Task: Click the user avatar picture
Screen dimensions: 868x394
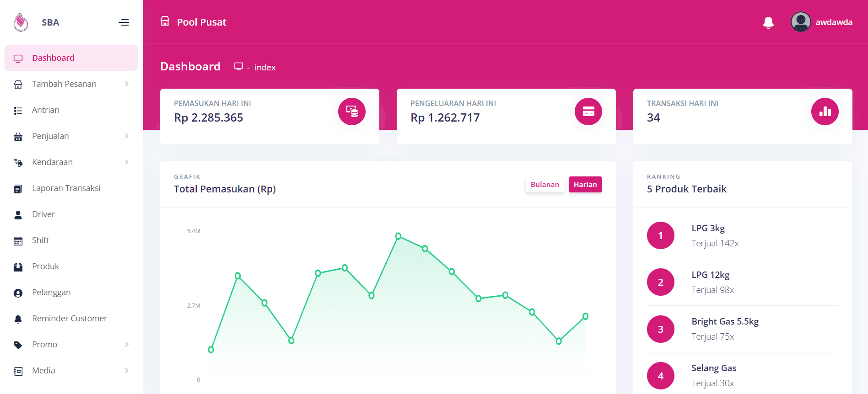Action: [x=801, y=22]
